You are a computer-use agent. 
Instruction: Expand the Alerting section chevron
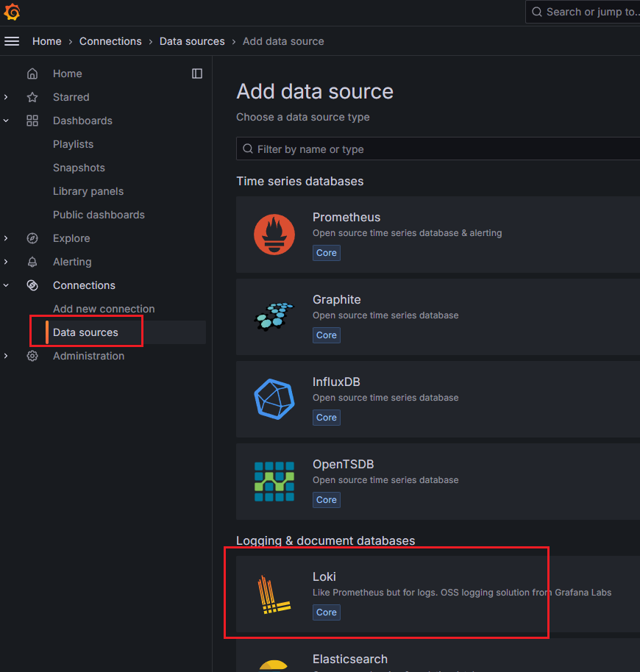6,262
